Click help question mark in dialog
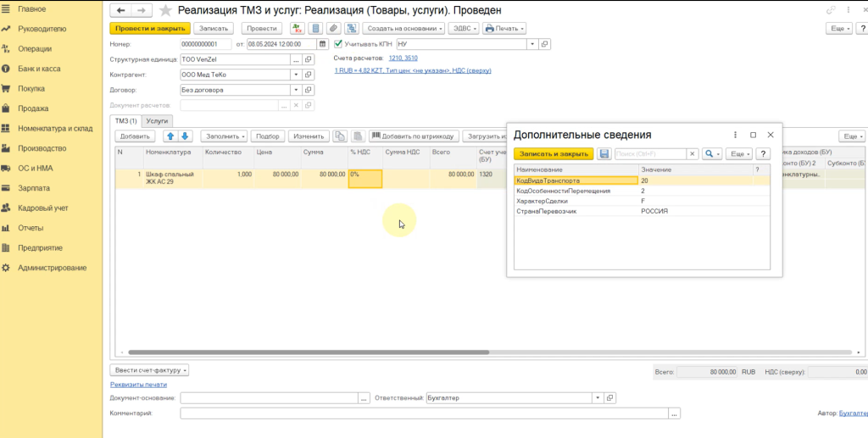 (x=763, y=154)
